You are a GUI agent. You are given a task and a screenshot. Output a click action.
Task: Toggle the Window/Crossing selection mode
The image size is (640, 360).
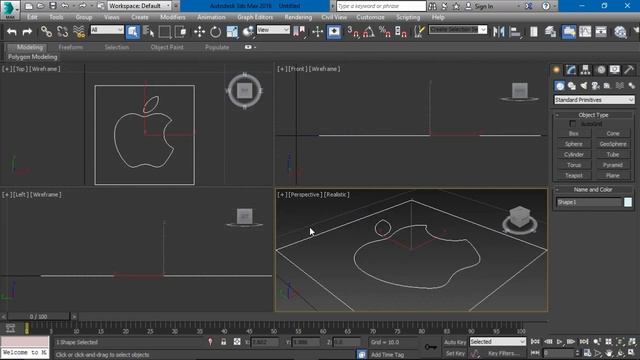pyautogui.click(x=180, y=32)
